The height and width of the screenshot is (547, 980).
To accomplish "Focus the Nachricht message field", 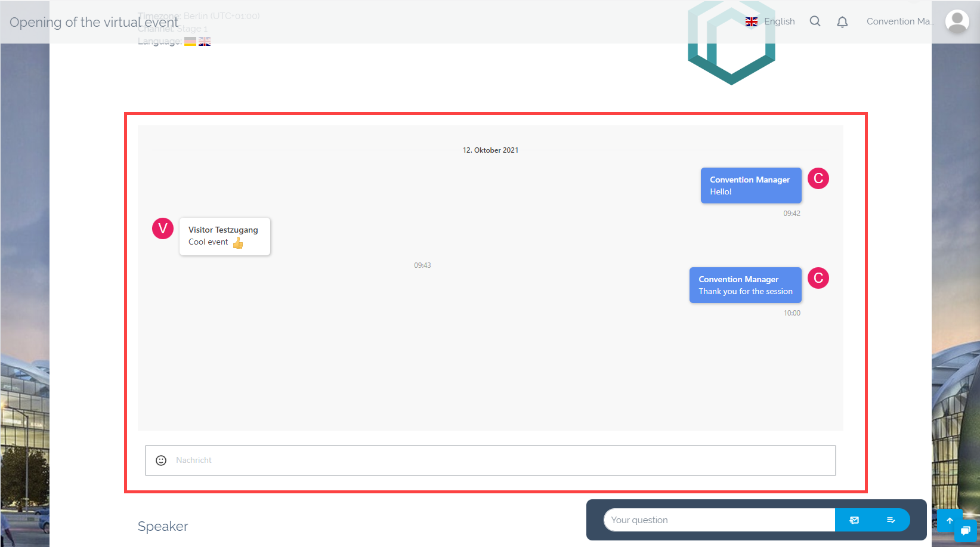I will click(490, 461).
